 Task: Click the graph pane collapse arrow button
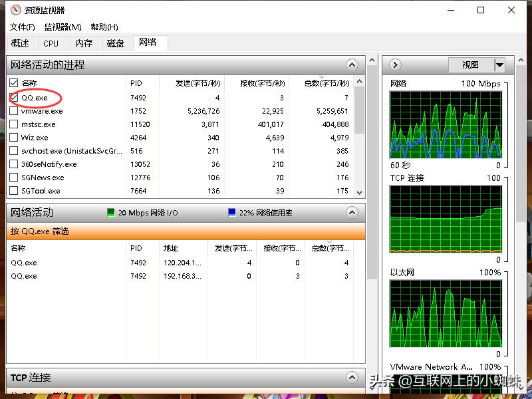coord(395,65)
